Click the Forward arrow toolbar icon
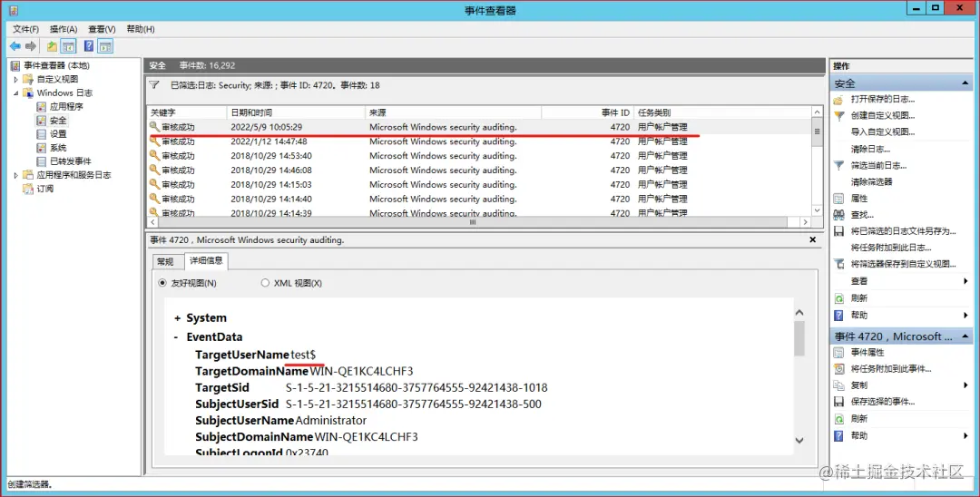The width and height of the screenshot is (980, 497). click(x=31, y=46)
